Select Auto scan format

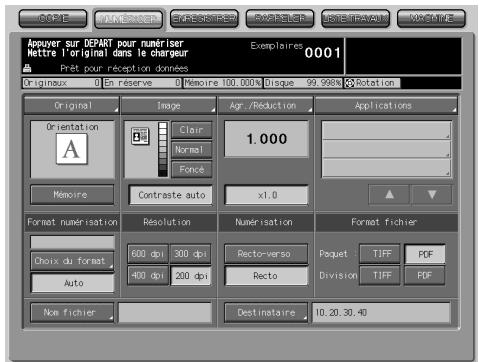click(x=72, y=283)
